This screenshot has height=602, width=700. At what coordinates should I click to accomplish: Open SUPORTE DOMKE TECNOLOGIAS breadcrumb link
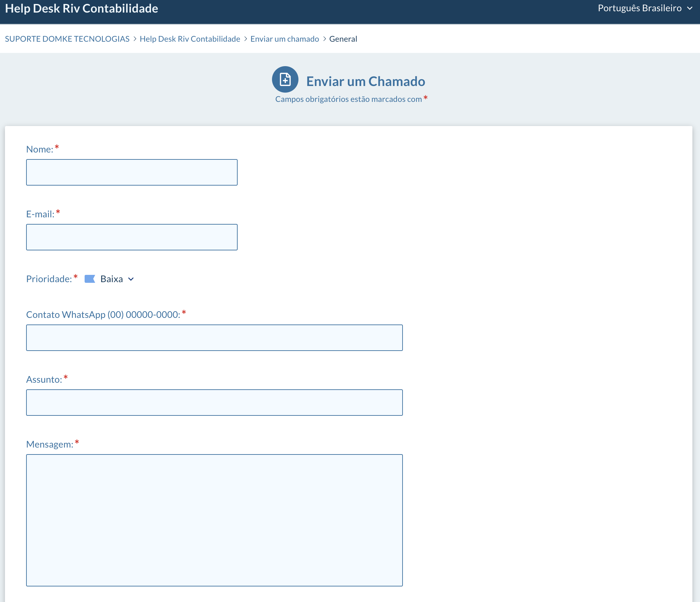tap(67, 39)
